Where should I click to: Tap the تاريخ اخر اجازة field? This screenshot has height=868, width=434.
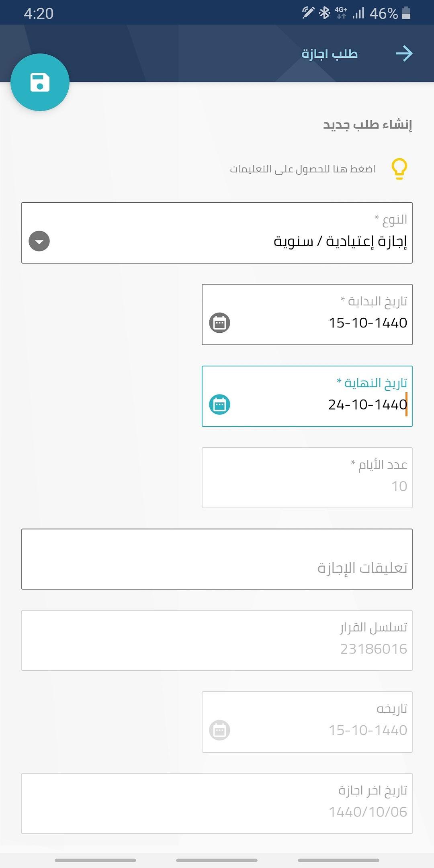tap(217, 804)
